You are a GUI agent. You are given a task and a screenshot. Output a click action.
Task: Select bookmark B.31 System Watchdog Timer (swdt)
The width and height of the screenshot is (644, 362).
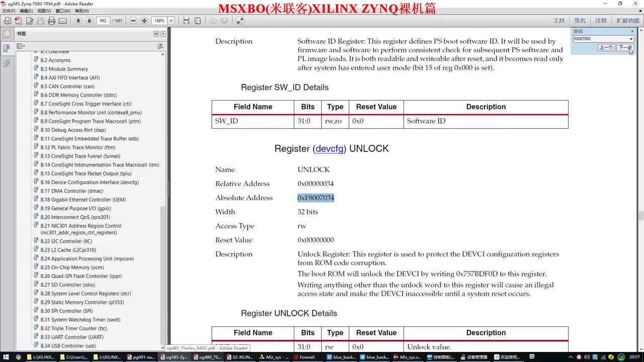(x=80, y=320)
